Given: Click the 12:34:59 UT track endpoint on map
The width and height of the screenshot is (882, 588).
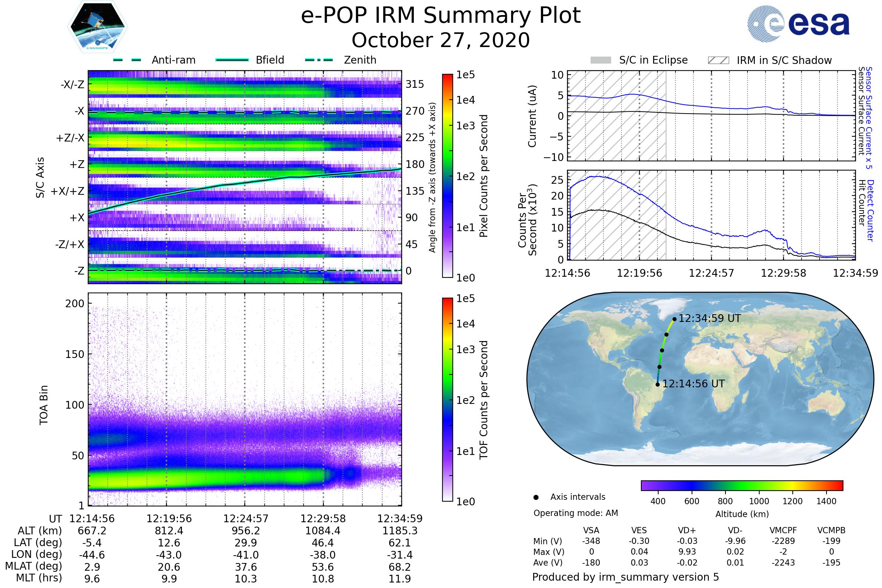Looking at the screenshot, I should pos(674,319).
